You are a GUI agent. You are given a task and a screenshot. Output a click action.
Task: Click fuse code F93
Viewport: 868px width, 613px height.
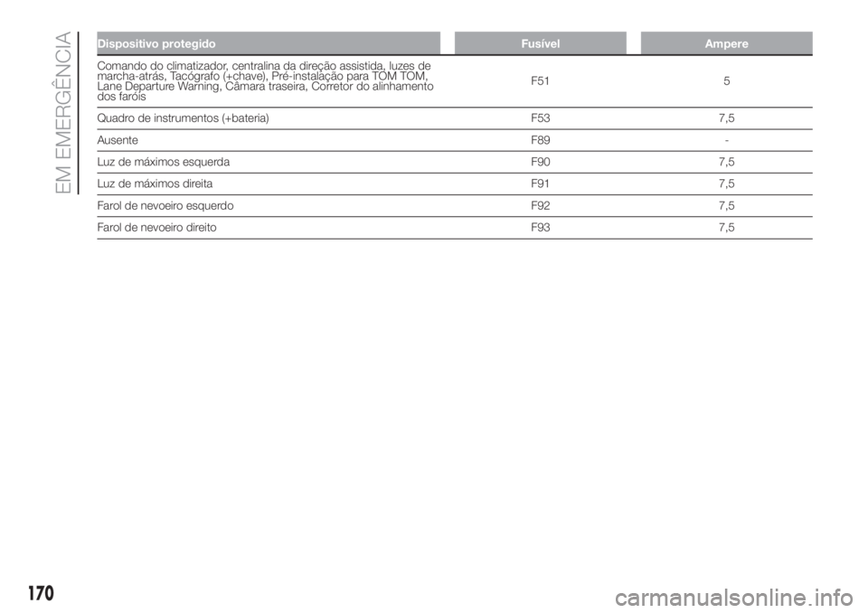(541, 227)
